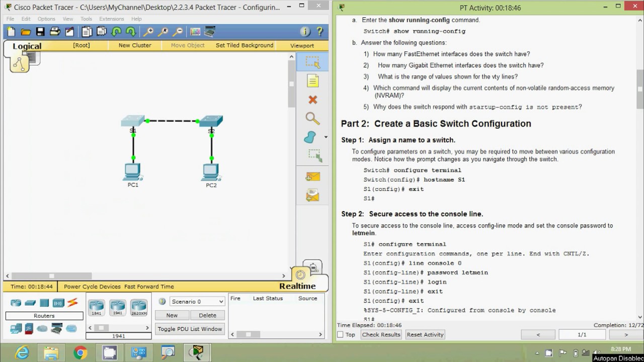Click the Save floppy disk icon
This screenshot has height=362, width=644.
click(x=40, y=32)
